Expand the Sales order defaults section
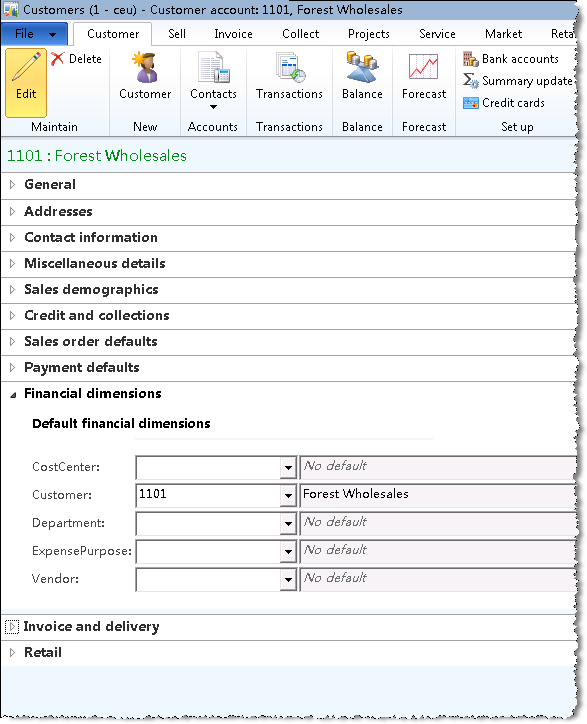 tap(12, 341)
